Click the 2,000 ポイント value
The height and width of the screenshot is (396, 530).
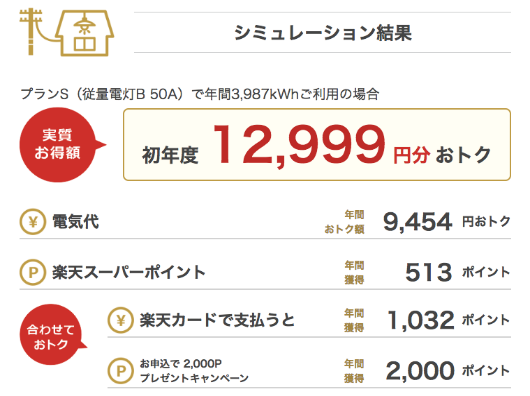coord(448,371)
